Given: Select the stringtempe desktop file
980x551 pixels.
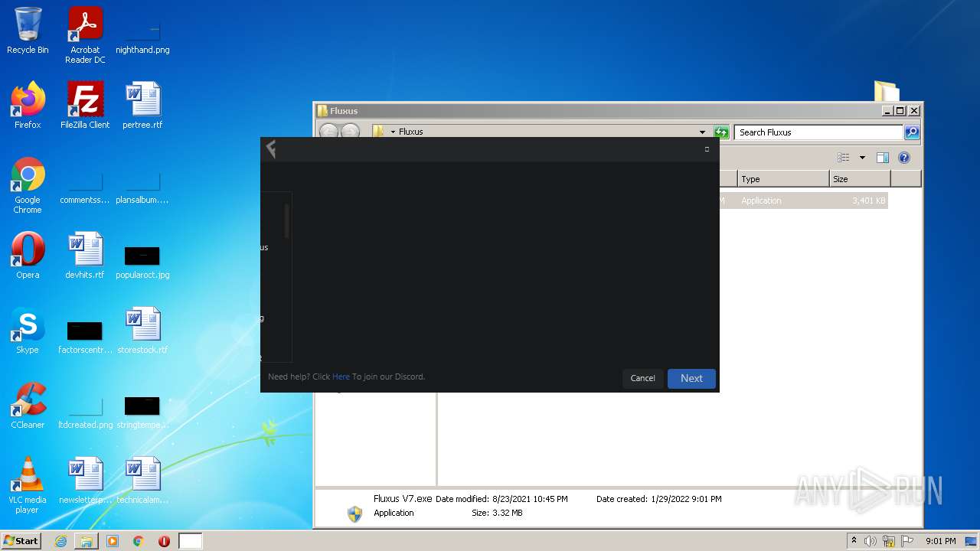Looking at the screenshot, I should coord(142,412).
